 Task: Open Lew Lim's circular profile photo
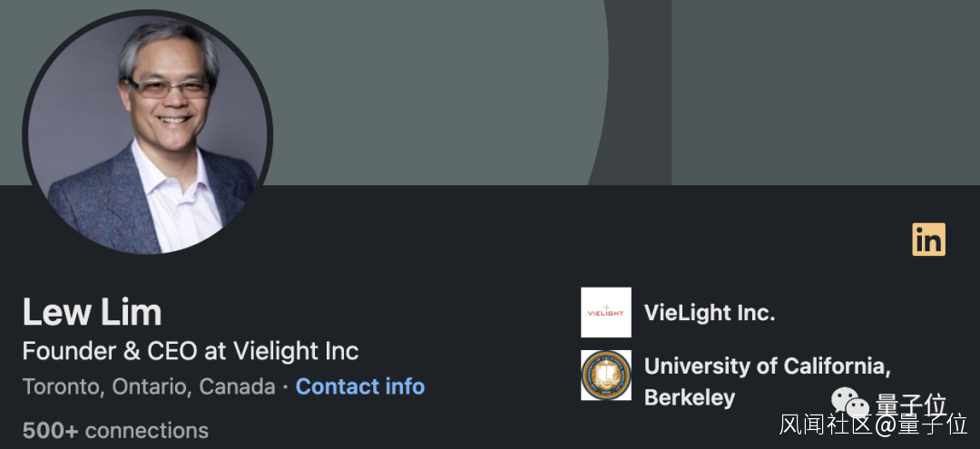pos(148,132)
